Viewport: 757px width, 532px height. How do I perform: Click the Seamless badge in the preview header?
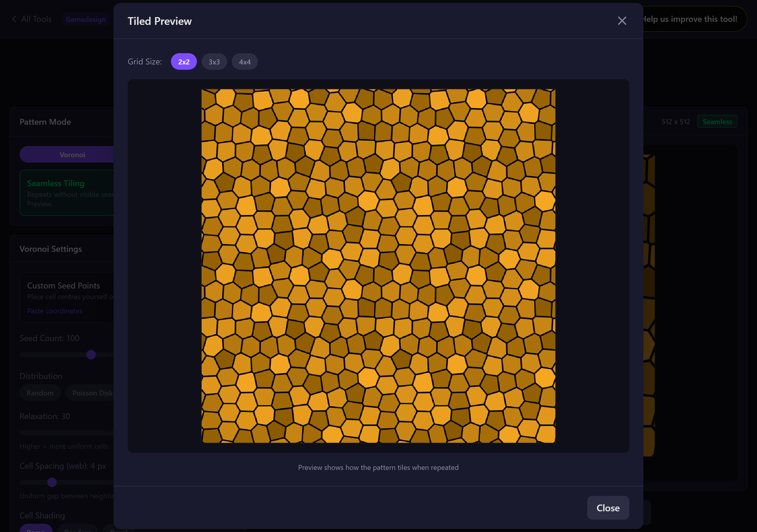[717, 122]
